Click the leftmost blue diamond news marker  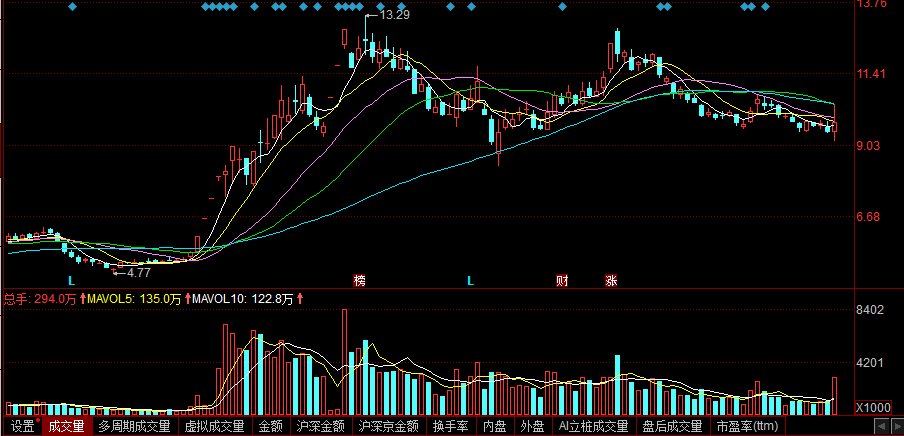click(72, 7)
